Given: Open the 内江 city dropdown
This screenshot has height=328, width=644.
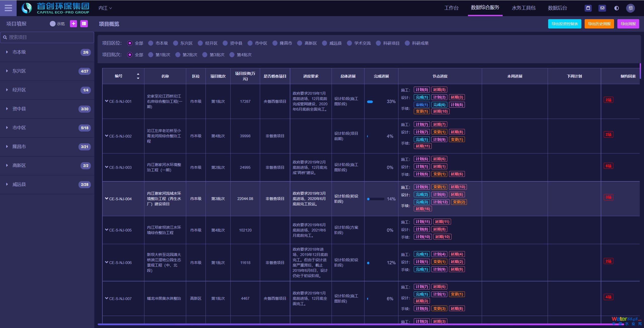Looking at the screenshot, I should coord(105,8).
